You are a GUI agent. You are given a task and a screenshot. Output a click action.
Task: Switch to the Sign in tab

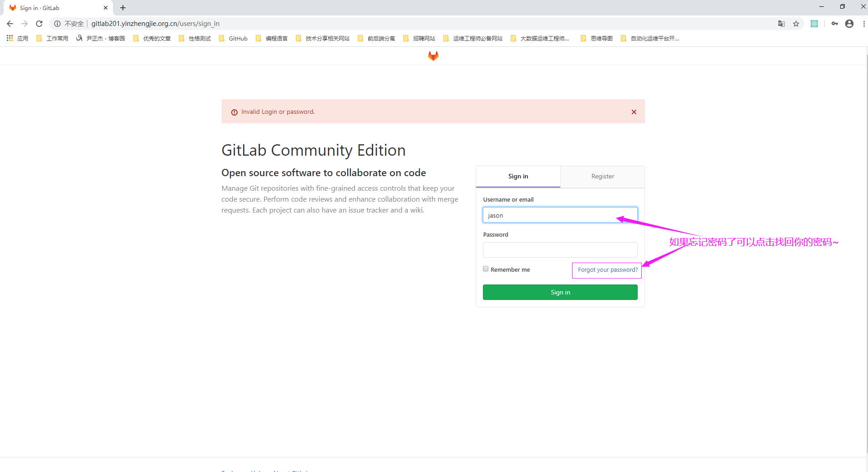518,177
